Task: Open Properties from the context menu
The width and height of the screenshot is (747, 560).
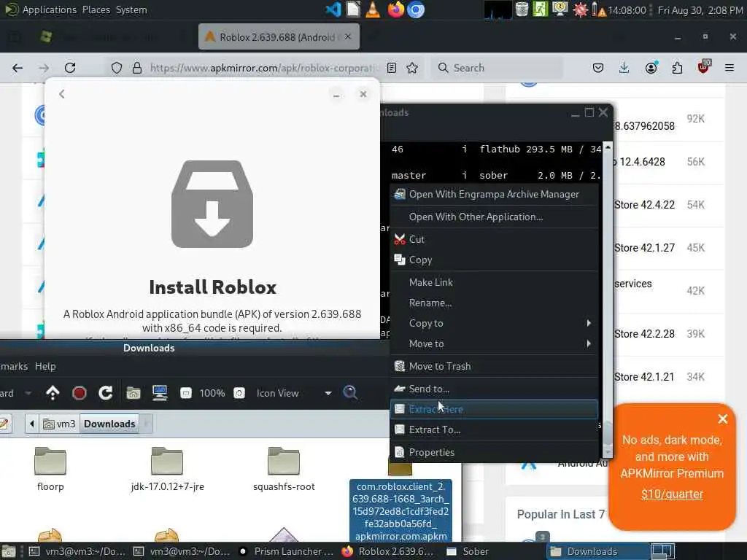Action: [x=494, y=452]
